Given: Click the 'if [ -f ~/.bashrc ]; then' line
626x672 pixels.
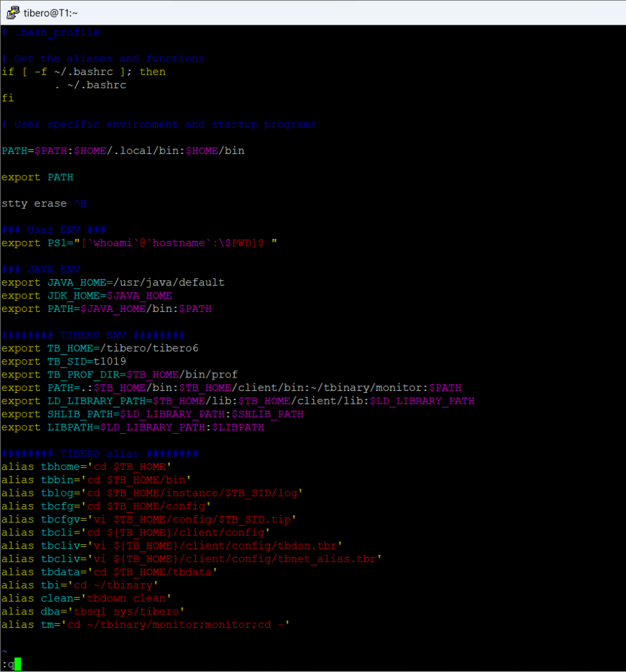Looking at the screenshot, I should point(84,72).
